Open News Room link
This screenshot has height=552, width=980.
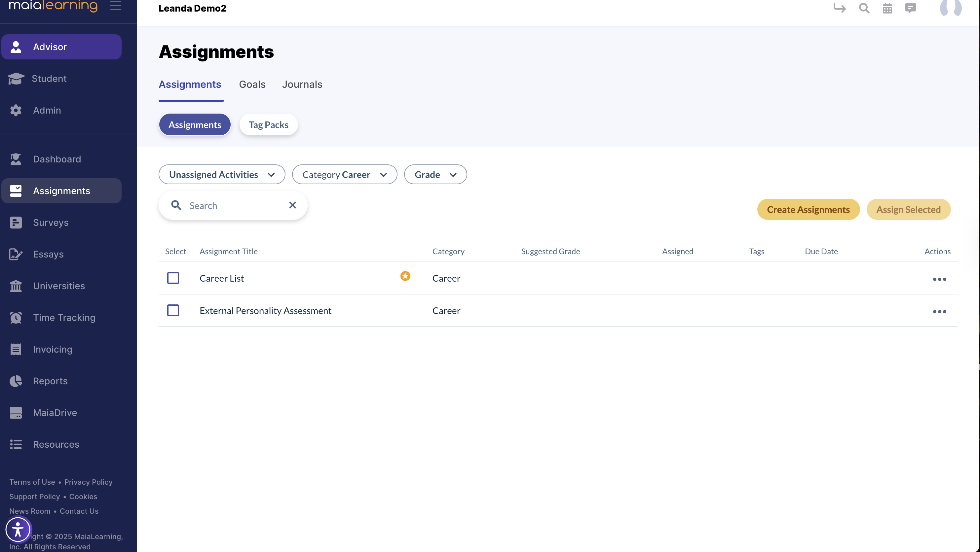[x=30, y=511]
